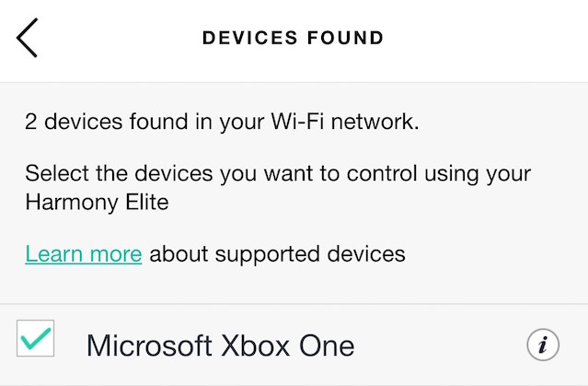Tap the word 'Microsoft' in the device list
Viewport: 588px width, 386px height.
point(149,345)
